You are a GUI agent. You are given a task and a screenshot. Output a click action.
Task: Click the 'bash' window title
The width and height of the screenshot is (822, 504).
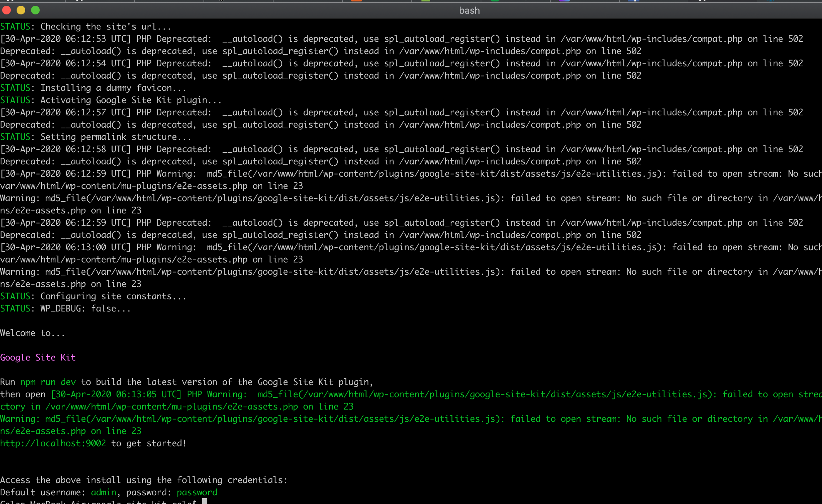click(469, 10)
